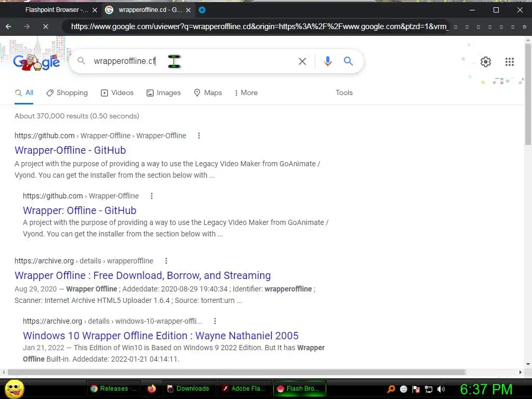
Task: Open Google settings gear icon
Action: [x=486, y=62]
